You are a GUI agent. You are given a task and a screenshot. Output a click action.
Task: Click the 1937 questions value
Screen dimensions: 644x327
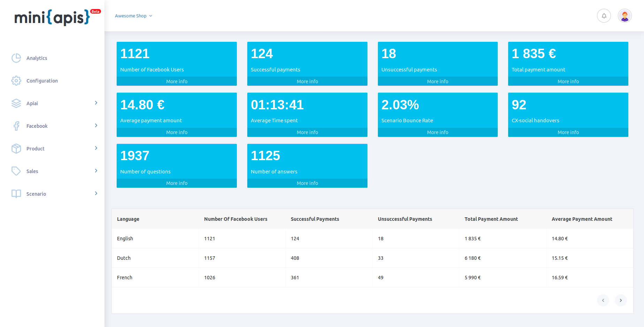click(135, 156)
